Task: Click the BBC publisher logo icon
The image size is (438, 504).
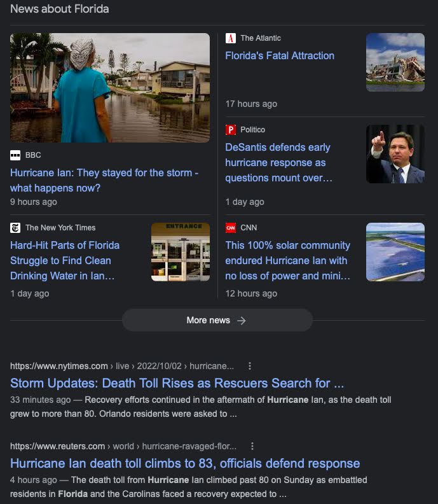Action: (15, 155)
